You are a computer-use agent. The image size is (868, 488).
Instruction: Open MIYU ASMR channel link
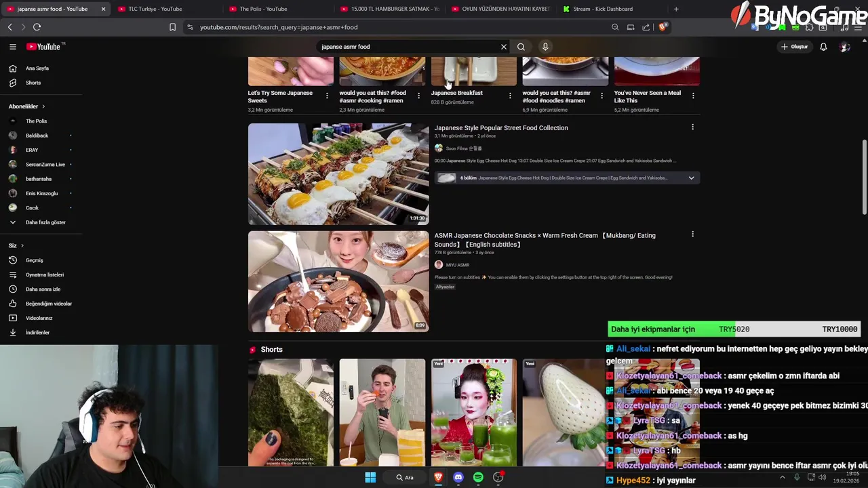pyautogui.click(x=458, y=265)
